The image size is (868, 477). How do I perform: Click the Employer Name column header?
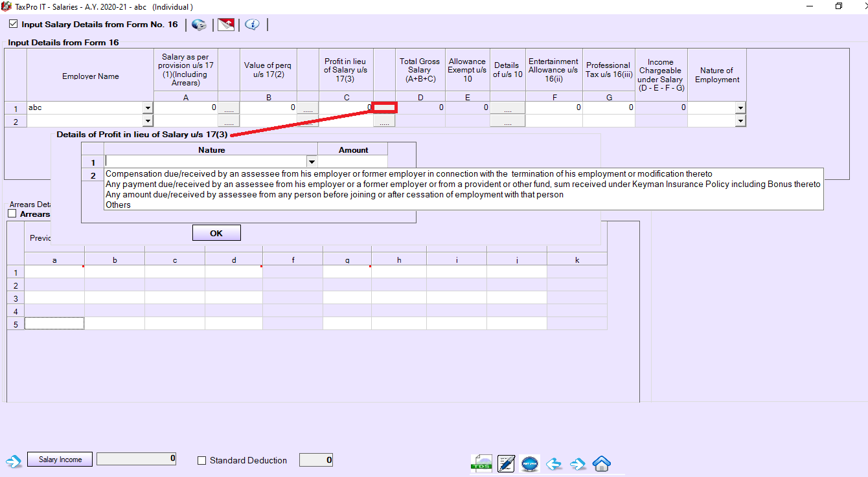[91, 76]
